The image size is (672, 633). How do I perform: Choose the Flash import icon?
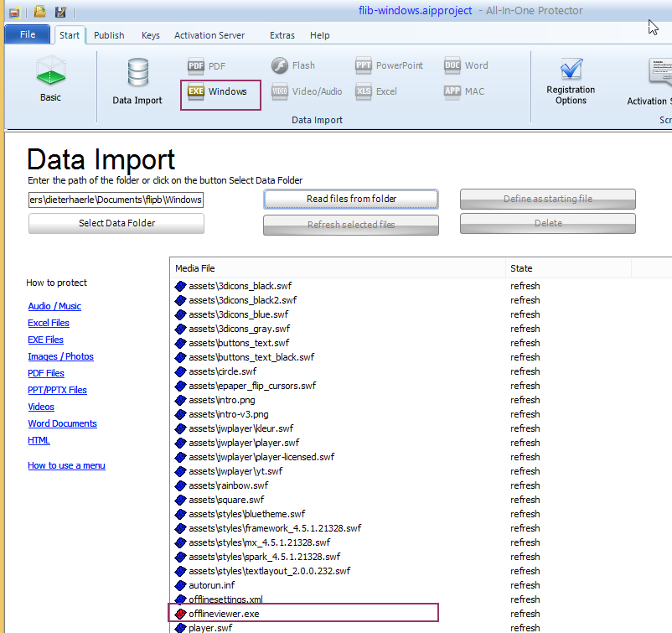[280, 65]
